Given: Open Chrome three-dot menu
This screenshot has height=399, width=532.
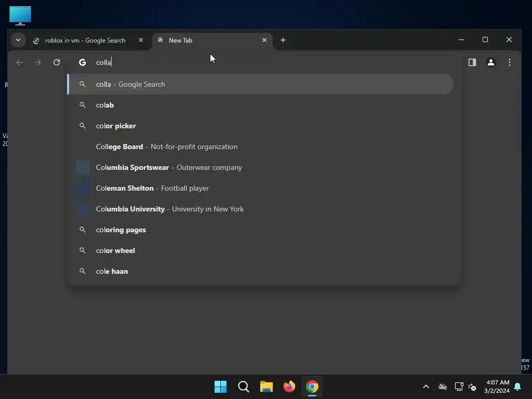Looking at the screenshot, I should click(509, 62).
